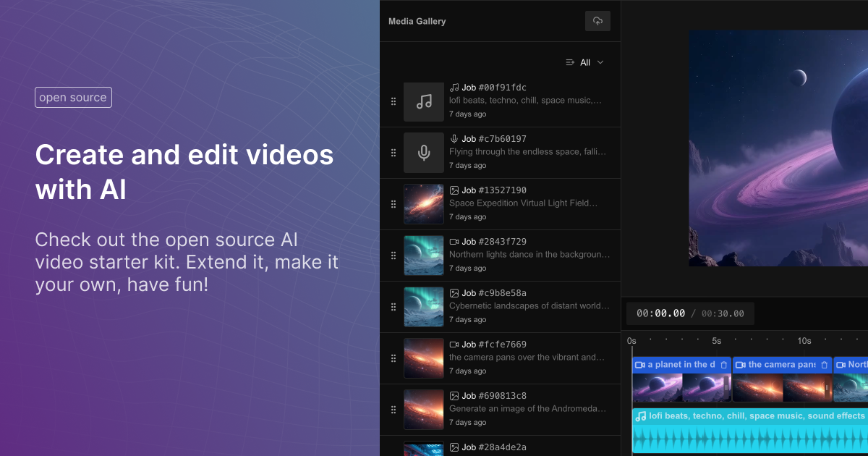Click the 5s mark on the timeline ruler
Image resolution: width=868 pixels, height=456 pixels.
click(717, 340)
